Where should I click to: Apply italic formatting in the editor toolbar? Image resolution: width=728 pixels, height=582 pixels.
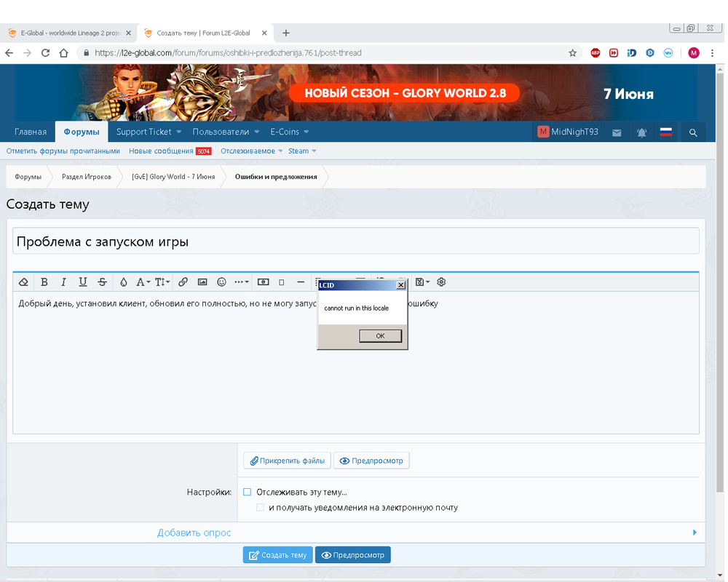coord(63,282)
